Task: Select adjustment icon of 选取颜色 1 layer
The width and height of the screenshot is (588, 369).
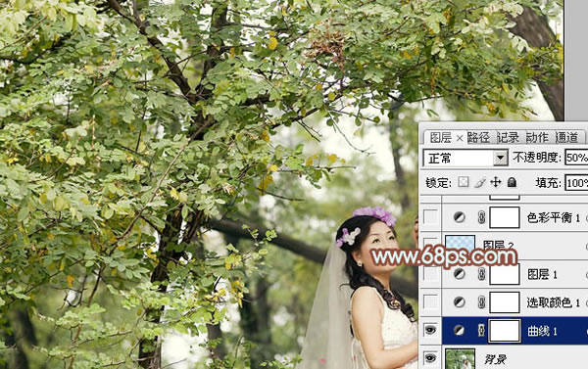Action: (x=460, y=302)
